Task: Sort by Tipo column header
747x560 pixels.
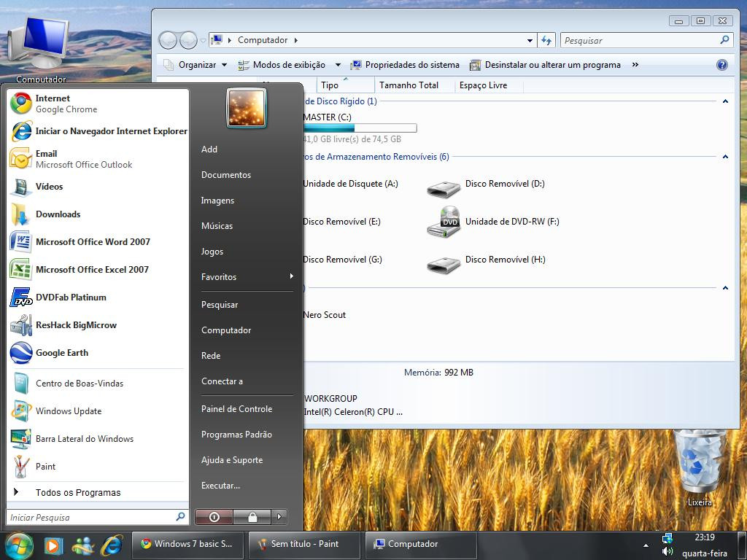Action: coord(345,85)
